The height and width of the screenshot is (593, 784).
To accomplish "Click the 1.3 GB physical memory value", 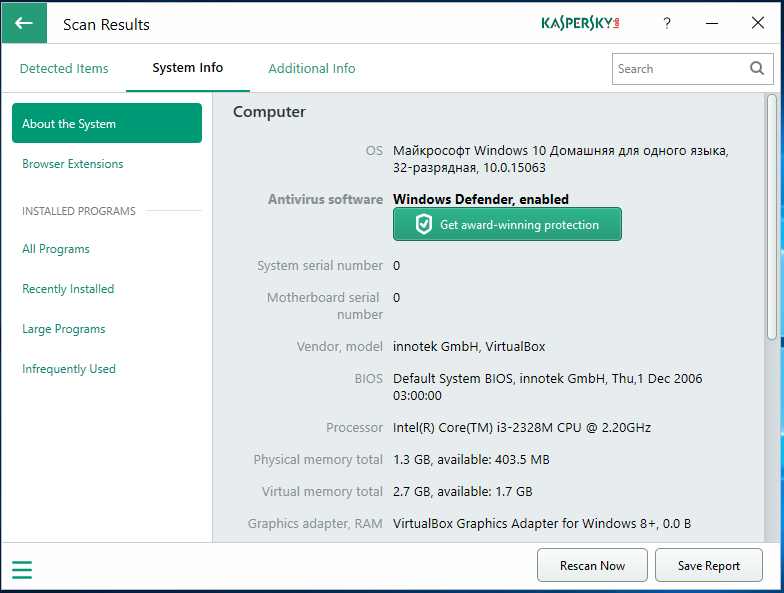I will (471, 460).
